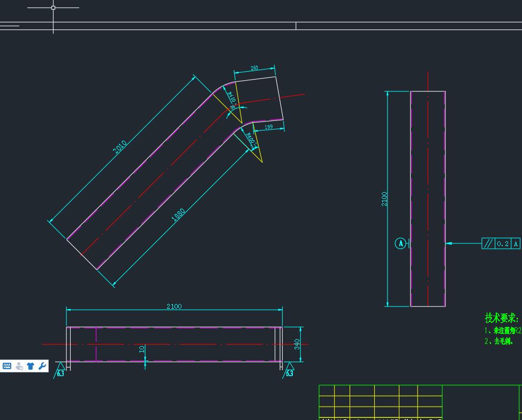Screen dimensions: 522x420
Task: Select the 技术要求 heading text
Action: [x=502, y=318]
